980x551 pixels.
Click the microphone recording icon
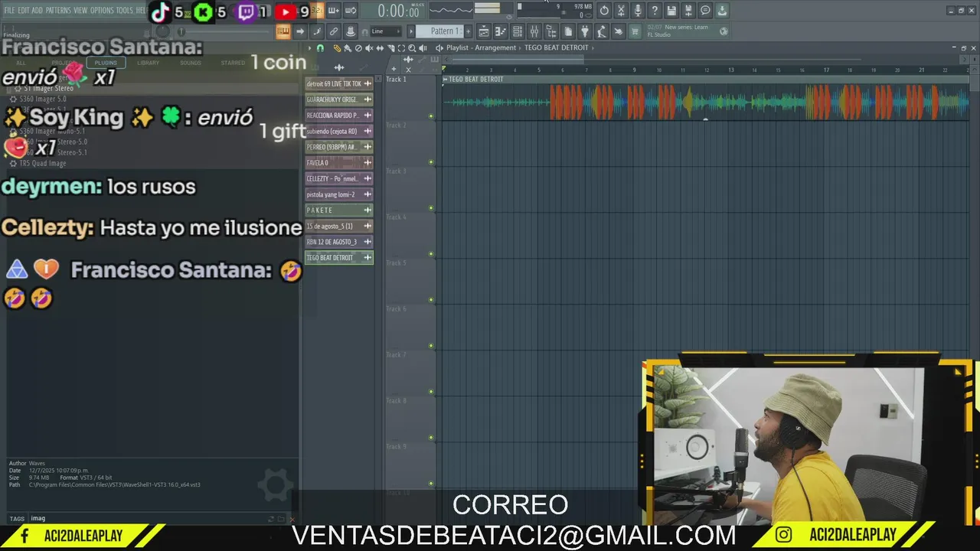pos(638,11)
